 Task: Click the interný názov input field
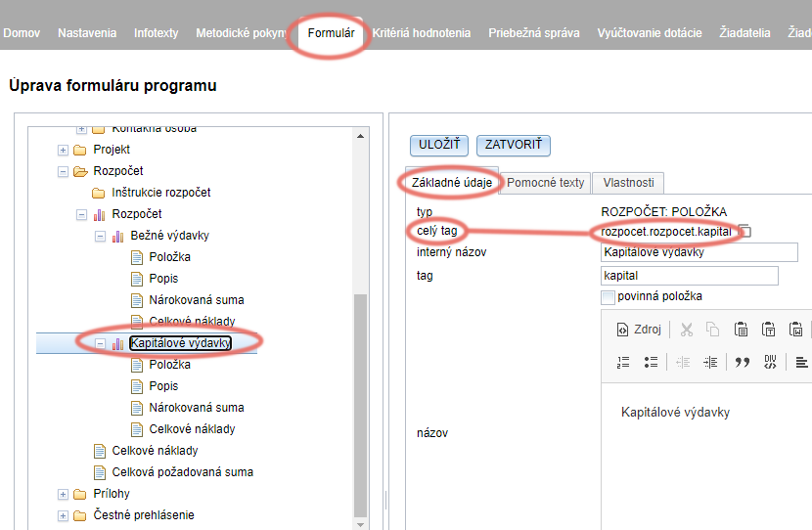pos(699,252)
